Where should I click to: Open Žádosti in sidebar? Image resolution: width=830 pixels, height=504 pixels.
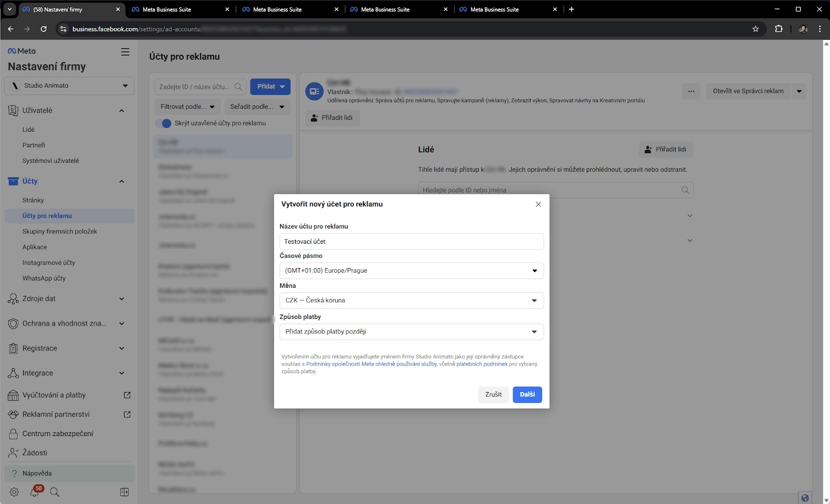(x=35, y=453)
